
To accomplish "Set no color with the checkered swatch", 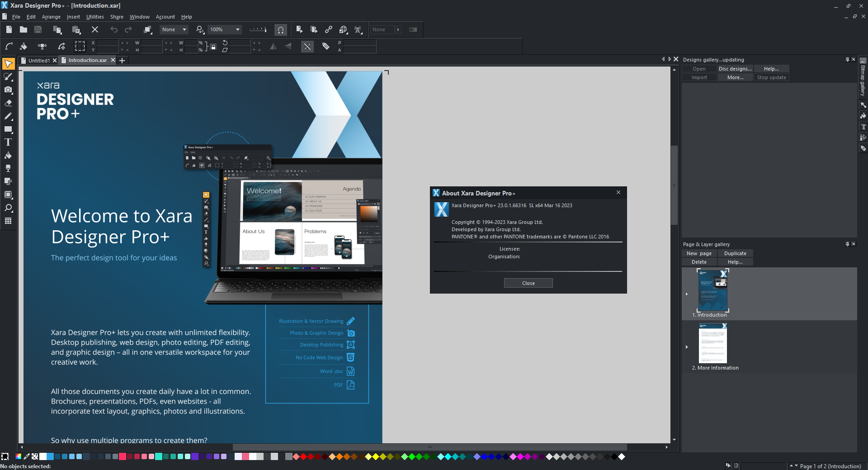I will click(35, 456).
